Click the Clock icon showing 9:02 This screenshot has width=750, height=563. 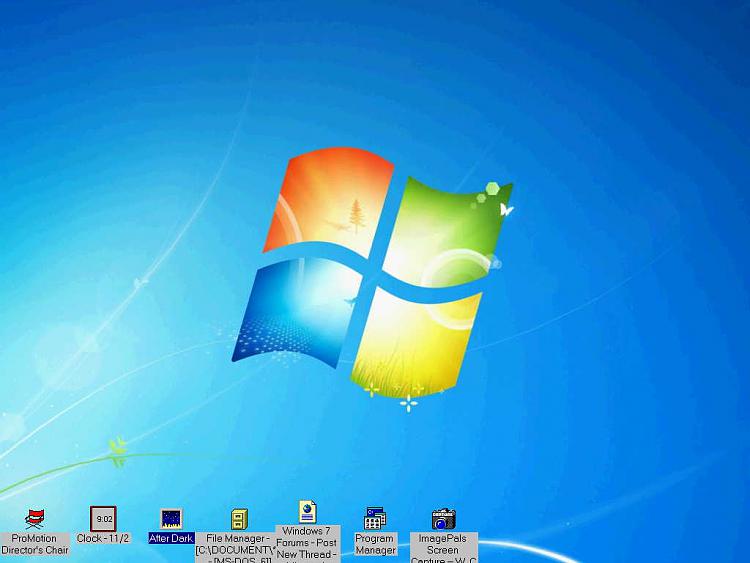(103, 519)
